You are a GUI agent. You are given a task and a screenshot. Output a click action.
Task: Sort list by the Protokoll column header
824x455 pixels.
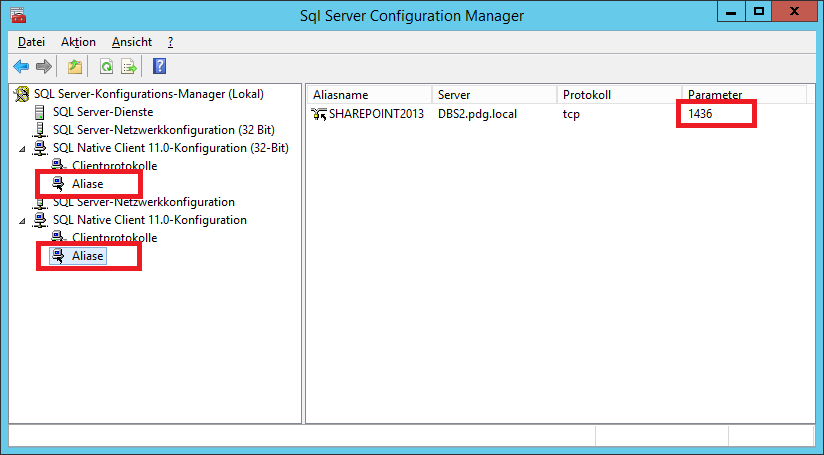click(586, 94)
